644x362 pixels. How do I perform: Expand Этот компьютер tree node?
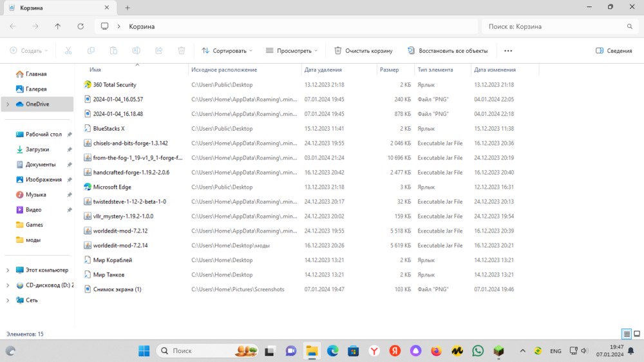[x=8, y=271]
